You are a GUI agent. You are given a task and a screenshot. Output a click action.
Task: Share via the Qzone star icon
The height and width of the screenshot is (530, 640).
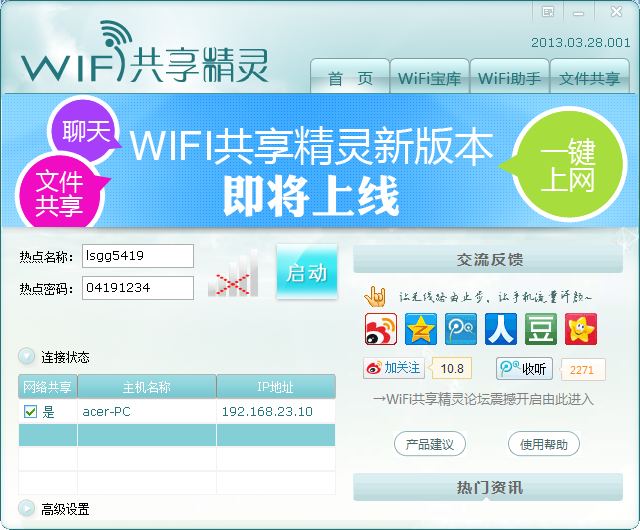point(421,329)
